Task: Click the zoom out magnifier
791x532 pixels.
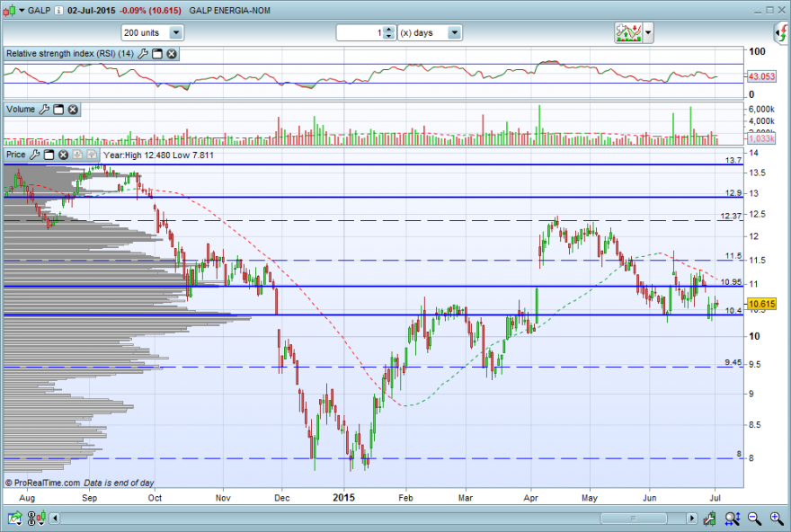Action: pos(755,518)
